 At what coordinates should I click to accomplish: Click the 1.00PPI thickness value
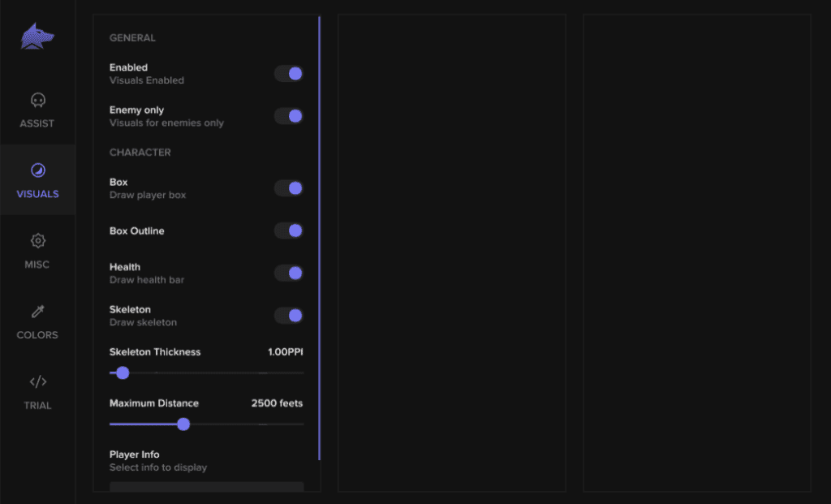(285, 352)
